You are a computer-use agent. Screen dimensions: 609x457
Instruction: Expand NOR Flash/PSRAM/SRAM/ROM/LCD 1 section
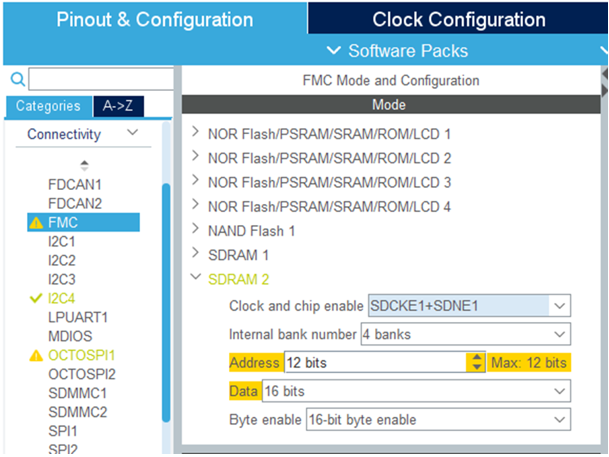[195, 133]
